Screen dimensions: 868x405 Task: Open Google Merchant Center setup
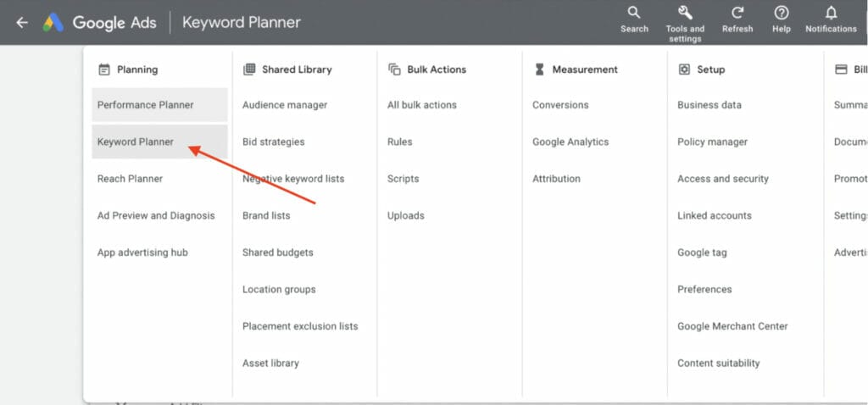(732, 326)
